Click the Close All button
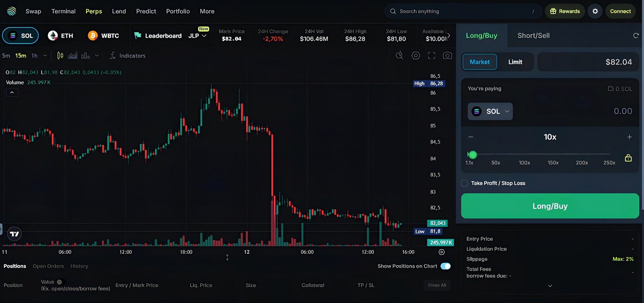The width and height of the screenshot is (644, 303). coord(437,285)
